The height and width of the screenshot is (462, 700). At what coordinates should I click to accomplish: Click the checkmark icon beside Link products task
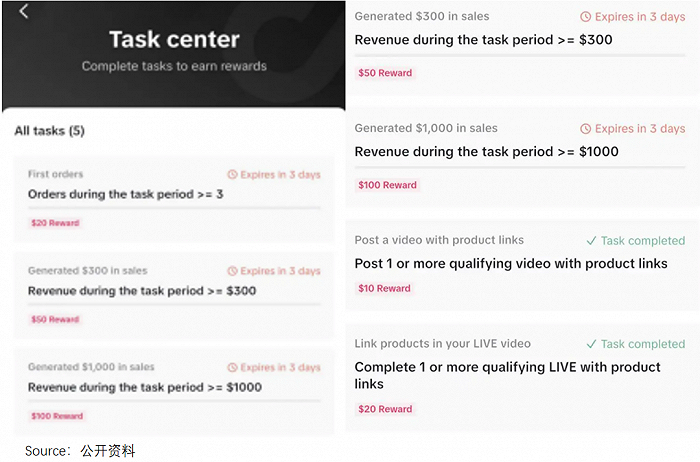pos(591,344)
